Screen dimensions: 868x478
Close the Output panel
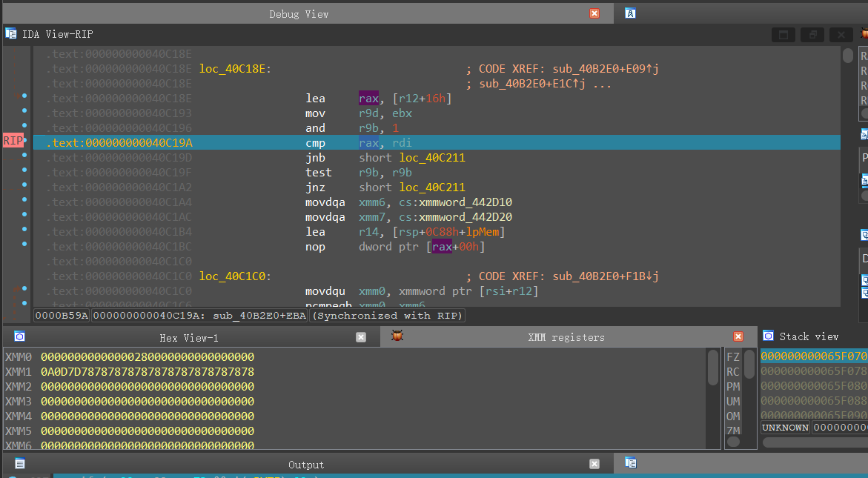594,464
